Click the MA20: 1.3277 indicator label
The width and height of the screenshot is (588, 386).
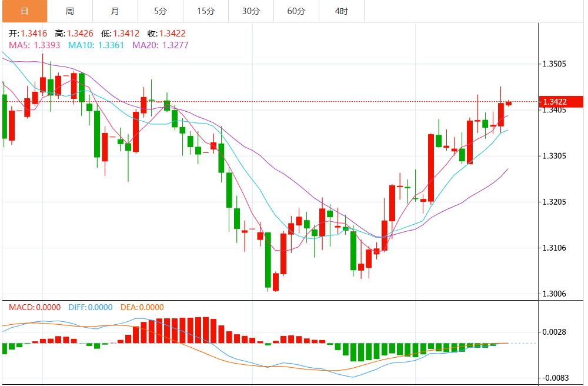161,45
